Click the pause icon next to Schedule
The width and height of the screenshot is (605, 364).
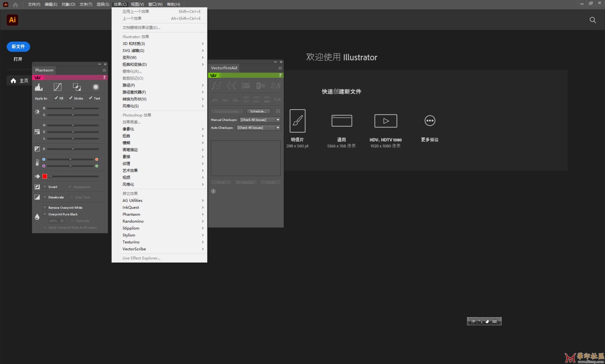(278, 111)
